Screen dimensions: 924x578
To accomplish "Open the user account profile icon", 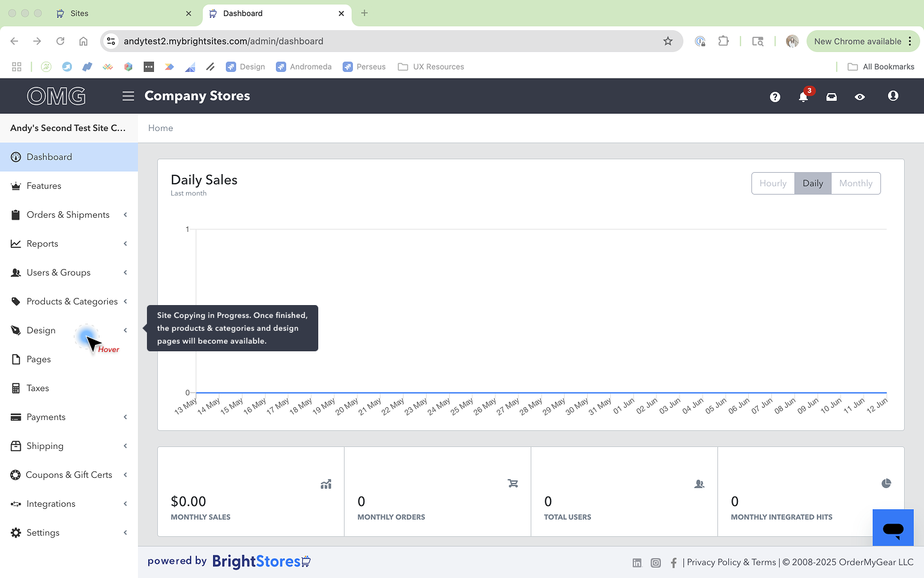I will pyautogui.click(x=893, y=96).
